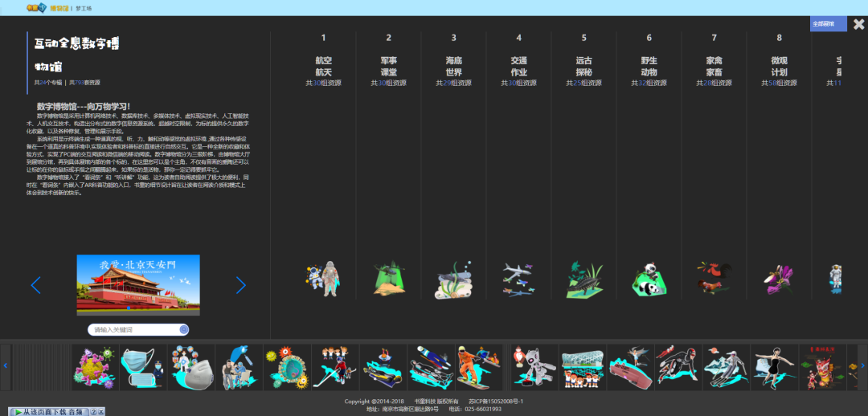Image resolution: width=868 pixels, height=416 pixels.
Task: Open the 微观计划 category title
Action: [780, 67]
